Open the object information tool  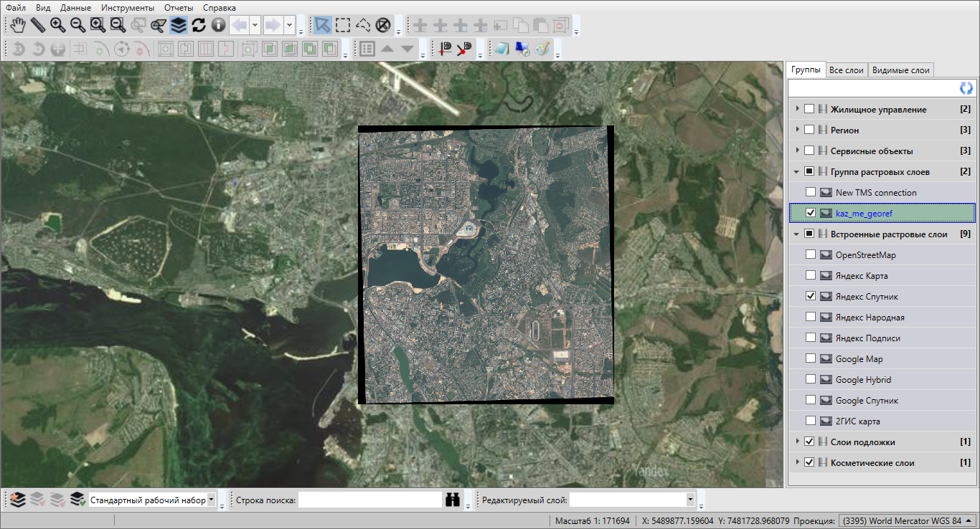coord(218,26)
